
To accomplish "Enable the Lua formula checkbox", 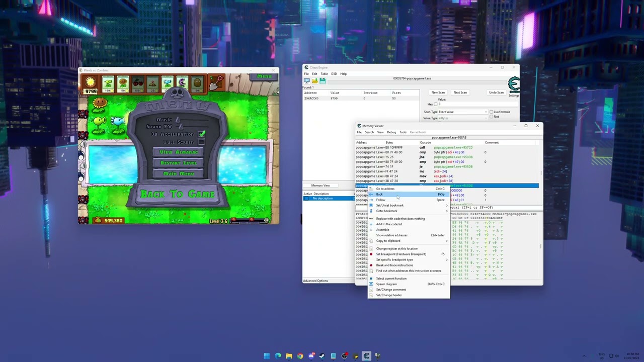I will (x=491, y=112).
